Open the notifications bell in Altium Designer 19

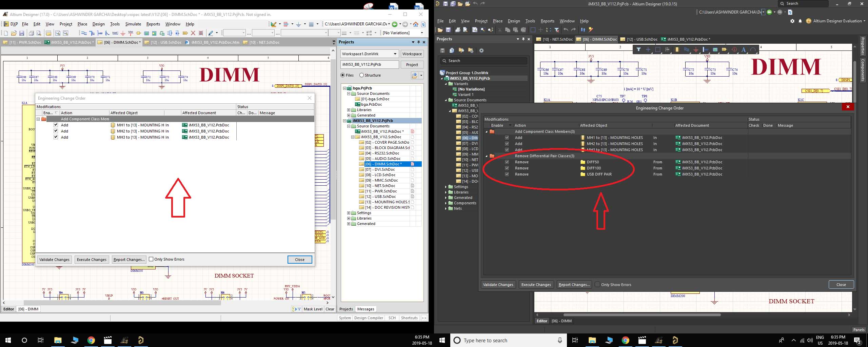[800, 21]
